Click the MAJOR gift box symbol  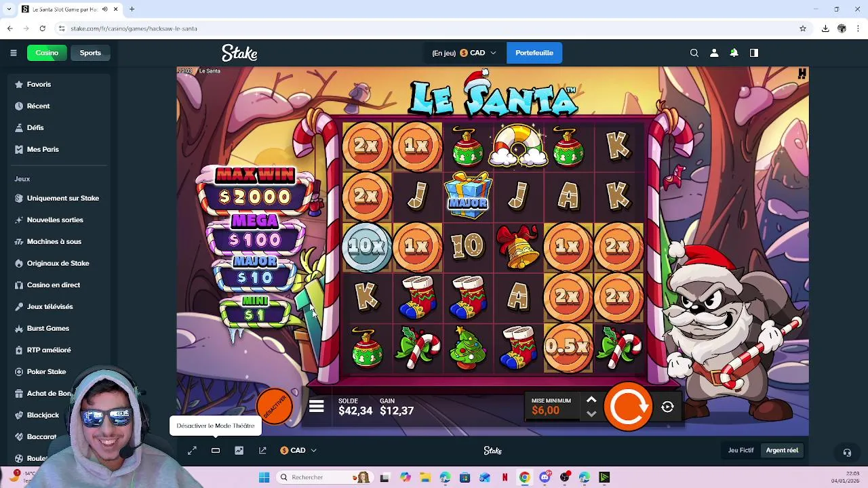[467, 196]
